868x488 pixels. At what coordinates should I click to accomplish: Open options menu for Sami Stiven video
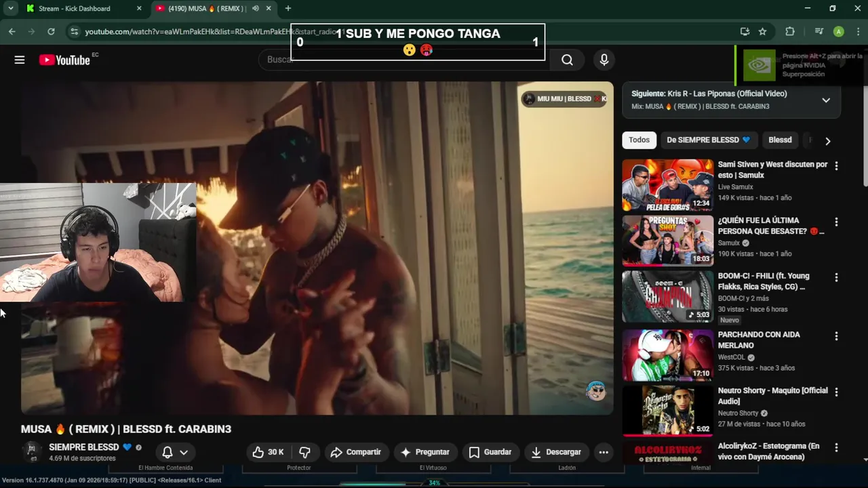tap(836, 166)
